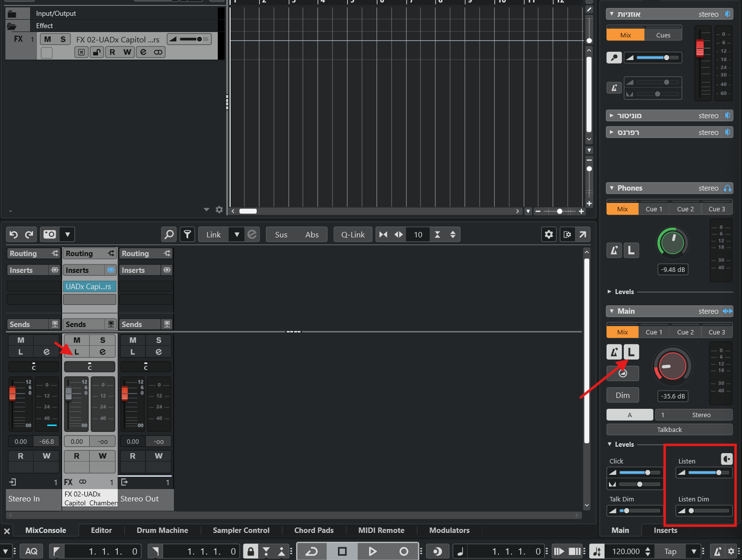The image size is (742, 560).
Task: Toggle the Main Listen enable button
Action: (x=631, y=352)
